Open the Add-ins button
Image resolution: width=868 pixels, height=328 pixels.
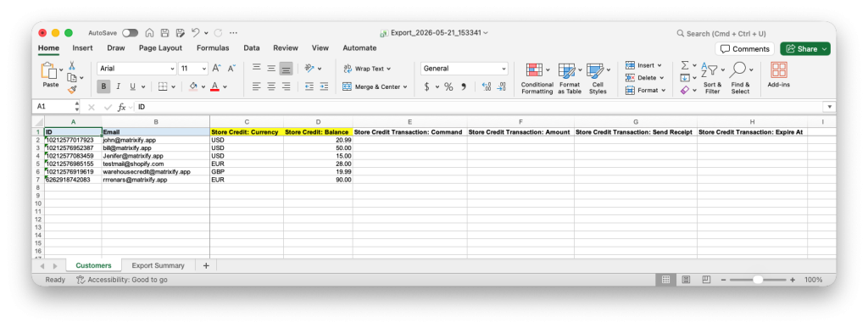[778, 75]
